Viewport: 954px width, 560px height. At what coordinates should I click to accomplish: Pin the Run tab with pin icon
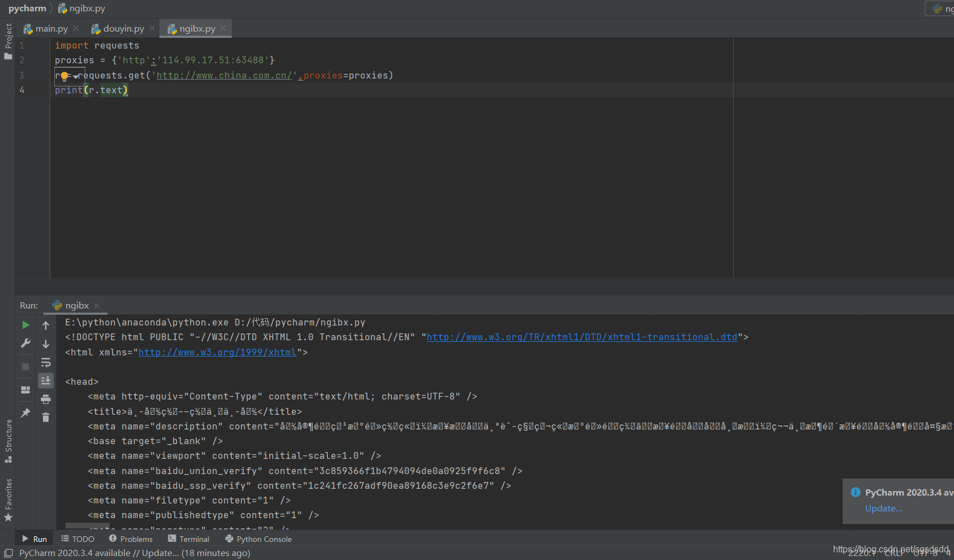point(25,413)
